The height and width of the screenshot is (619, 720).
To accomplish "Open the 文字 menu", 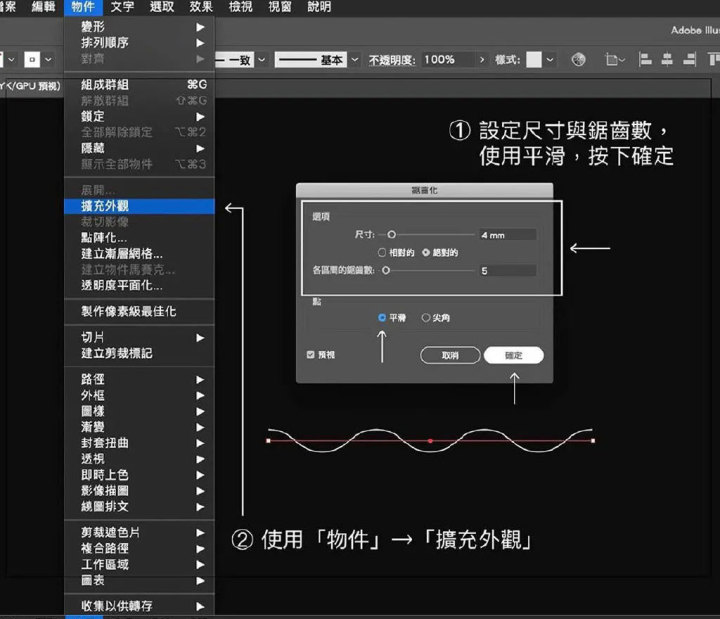I will pos(122,7).
